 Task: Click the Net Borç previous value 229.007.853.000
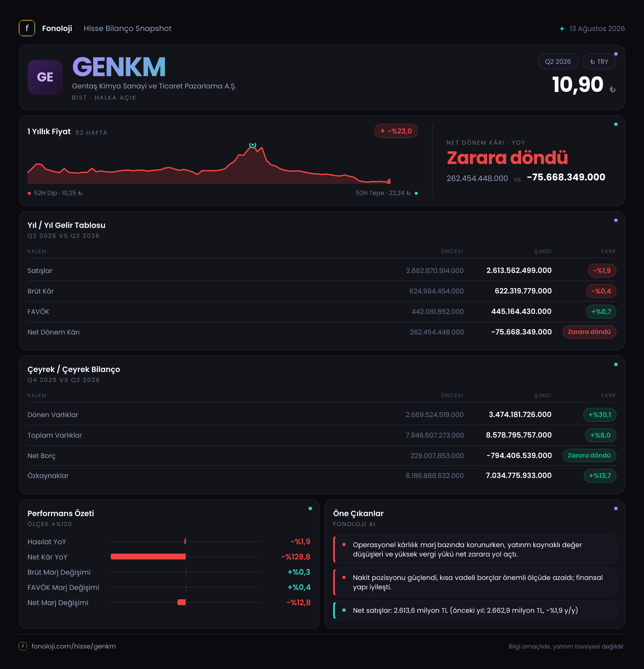(437, 456)
